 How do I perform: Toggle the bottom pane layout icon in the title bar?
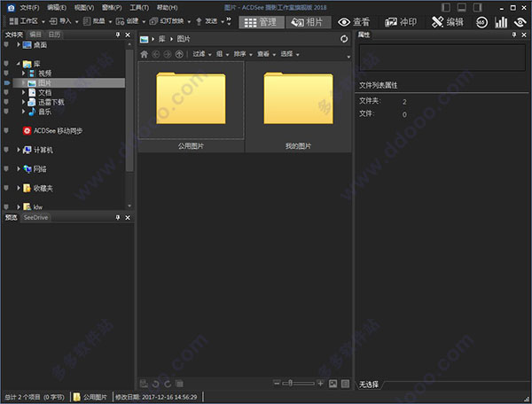click(x=462, y=7)
